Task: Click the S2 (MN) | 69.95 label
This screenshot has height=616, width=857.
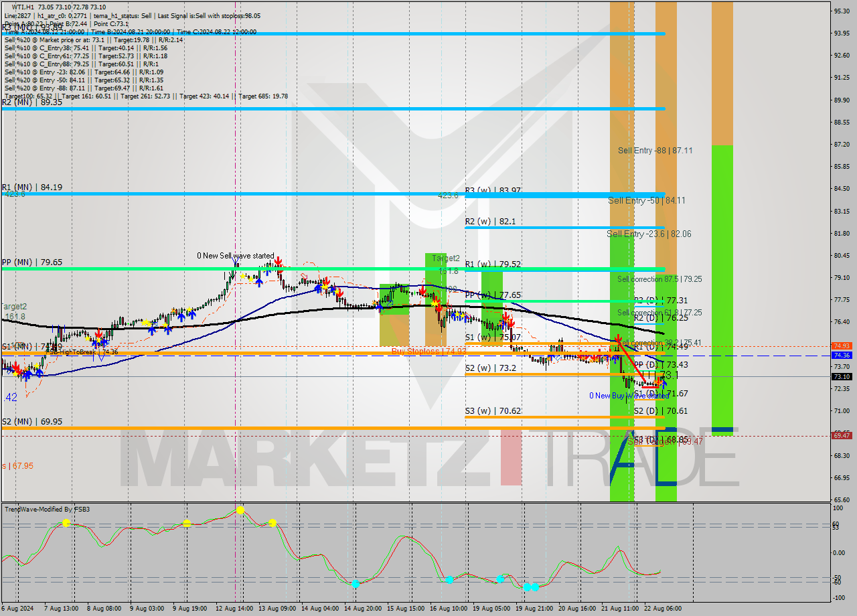Action: click(31, 422)
